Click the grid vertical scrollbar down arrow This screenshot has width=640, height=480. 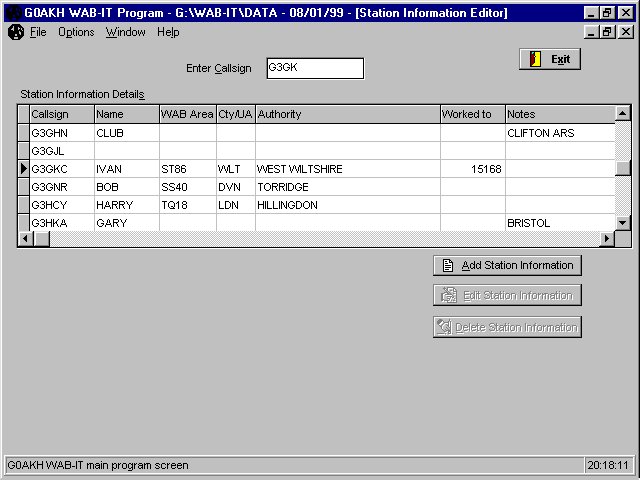pyautogui.click(x=622, y=223)
